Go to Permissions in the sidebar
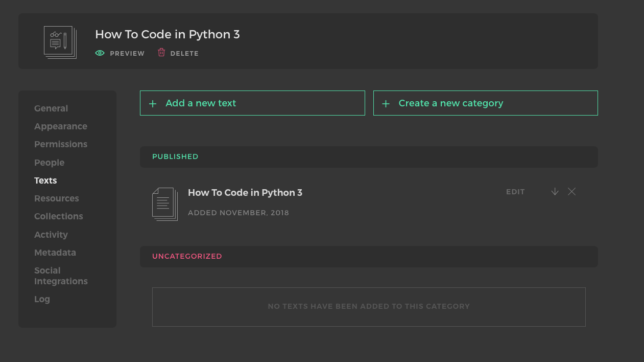 tap(61, 144)
